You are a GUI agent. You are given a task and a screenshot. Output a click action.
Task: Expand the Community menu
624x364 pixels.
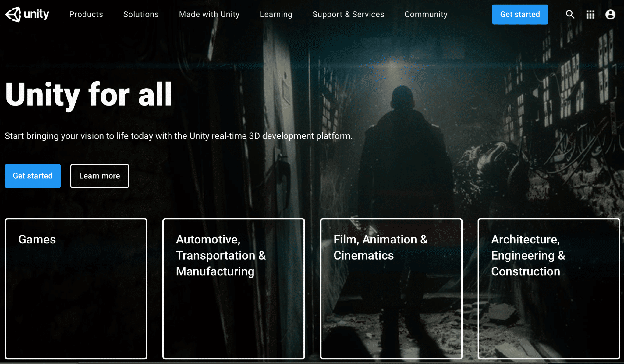coord(426,14)
